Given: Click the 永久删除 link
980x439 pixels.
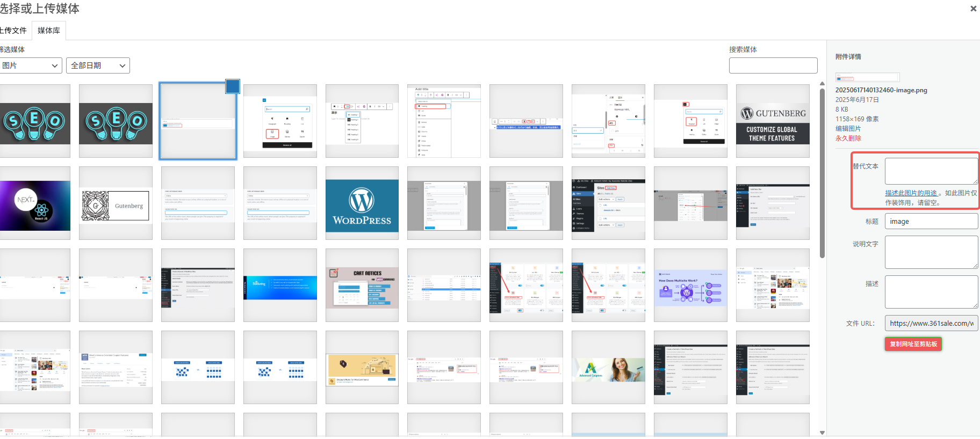Looking at the screenshot, I should click(x=848, y=138).
